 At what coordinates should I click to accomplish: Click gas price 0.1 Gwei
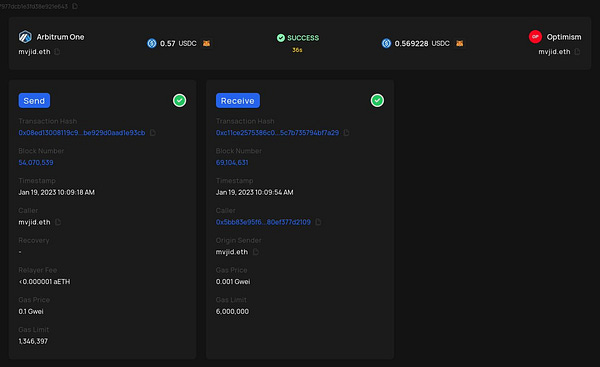(31, 312)
